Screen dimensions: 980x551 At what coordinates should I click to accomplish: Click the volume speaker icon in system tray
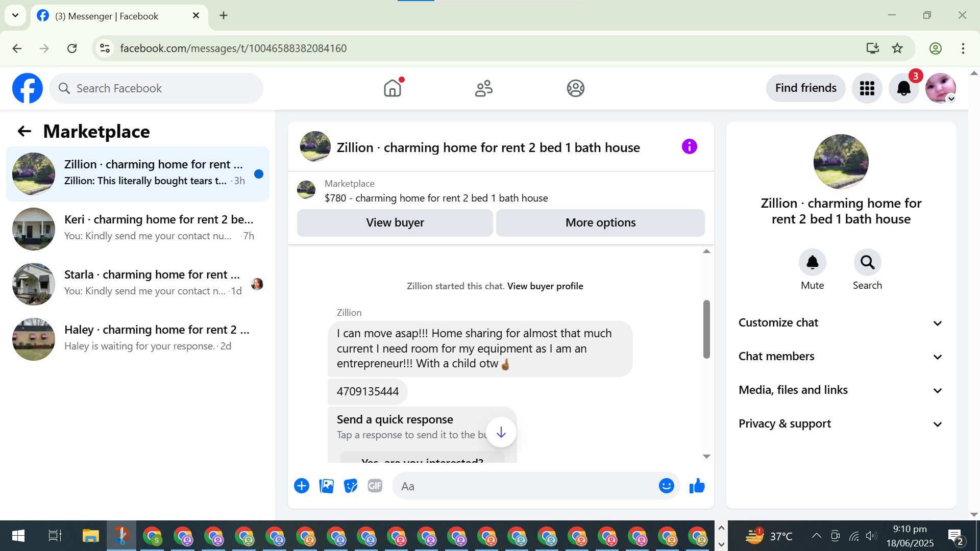point(871,536)
